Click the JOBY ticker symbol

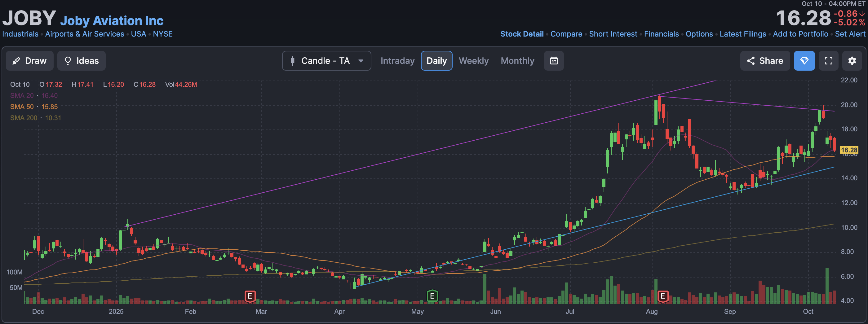[x=29, y=18]
